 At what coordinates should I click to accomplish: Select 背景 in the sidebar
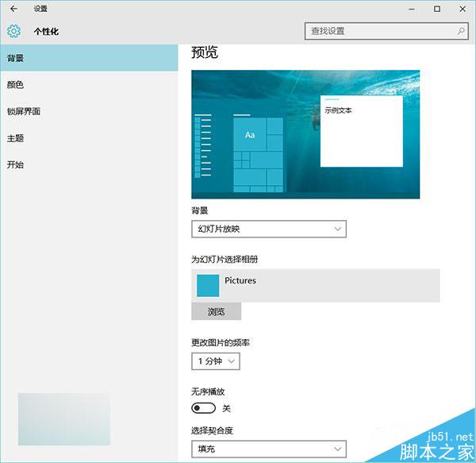(16, 58)
